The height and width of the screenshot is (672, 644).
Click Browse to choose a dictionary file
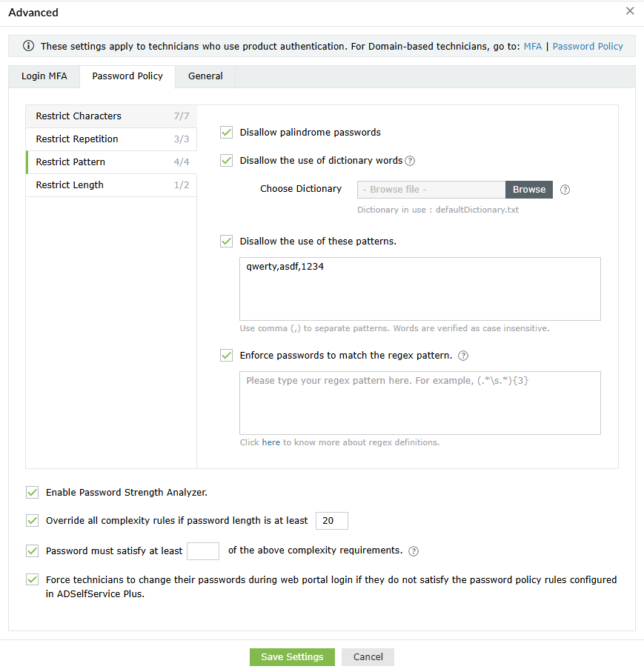(528, 190)
